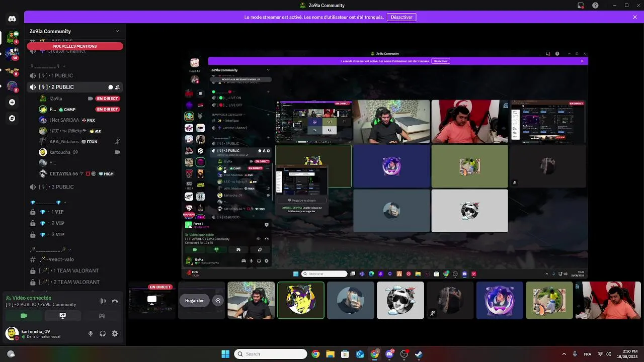The image size is (644, 362).
Task: Select green-chair webcam thumbnail in strip
Action: click(251, 301)
